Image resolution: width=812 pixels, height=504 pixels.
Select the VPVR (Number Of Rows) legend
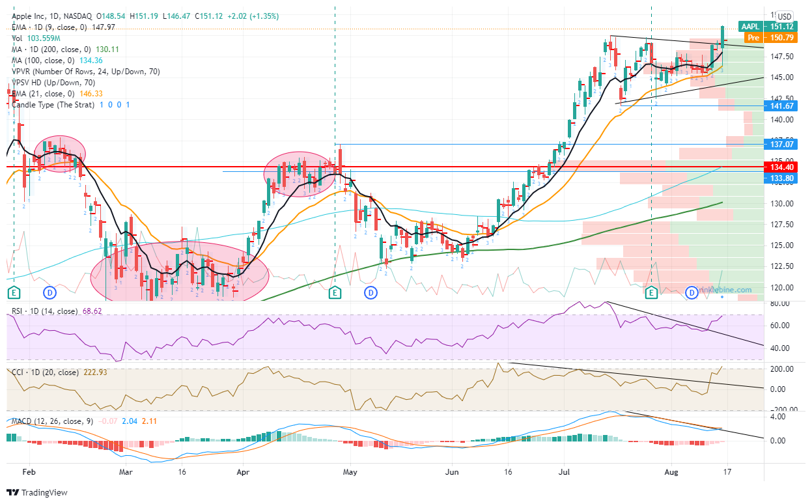(85, 71)
